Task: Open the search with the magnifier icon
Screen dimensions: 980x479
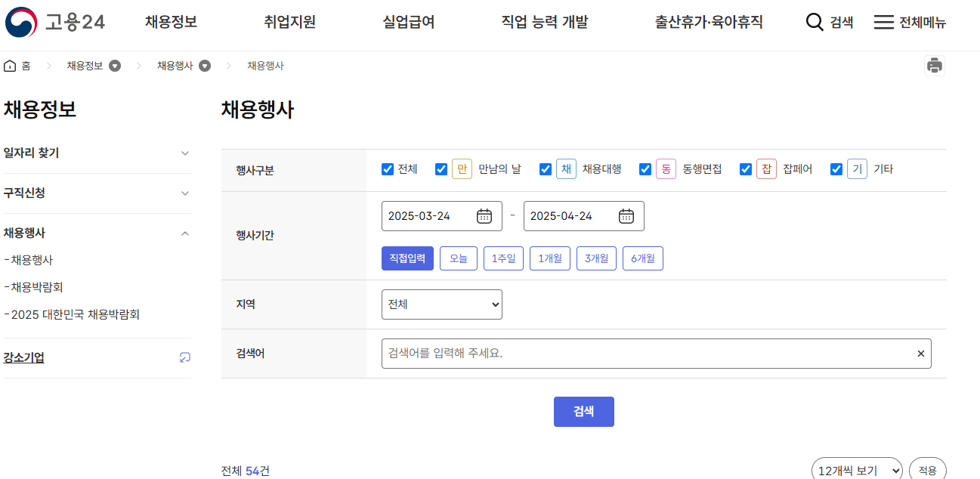Action: 815,22
